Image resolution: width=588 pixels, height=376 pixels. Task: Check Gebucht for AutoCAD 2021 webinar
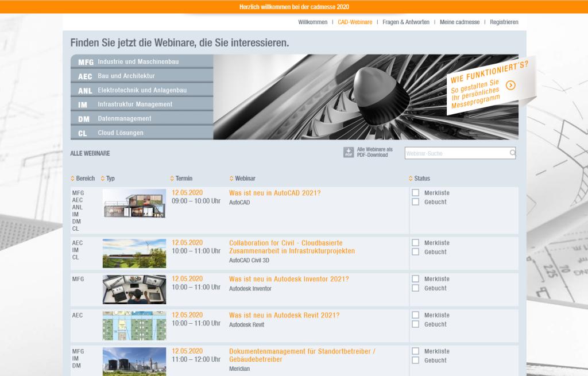416,201
